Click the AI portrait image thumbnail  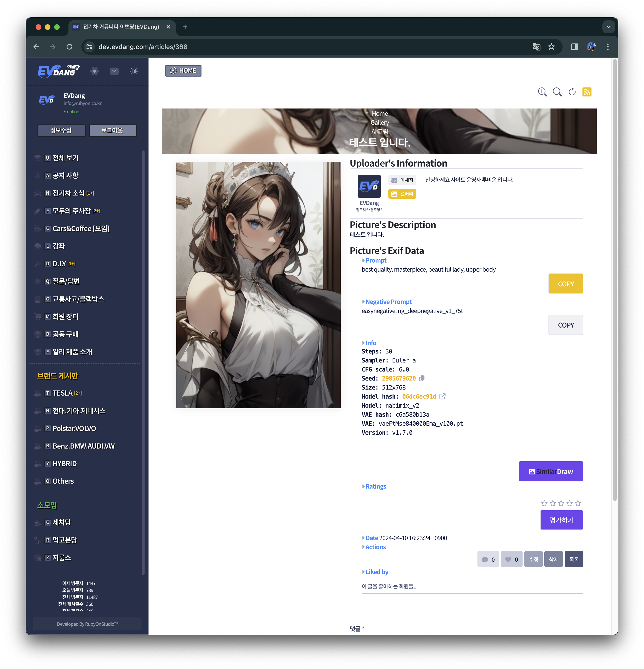click(258, 285)
